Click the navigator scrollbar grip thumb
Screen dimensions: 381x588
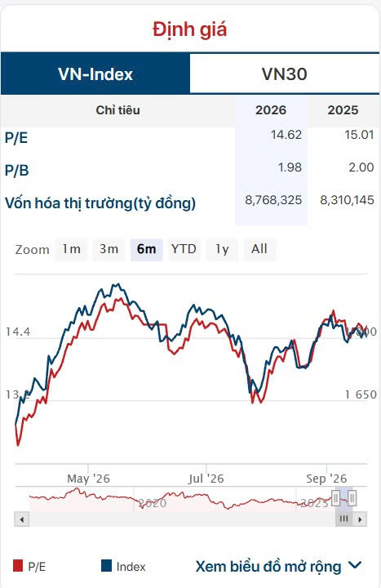(x=343, y=519)
